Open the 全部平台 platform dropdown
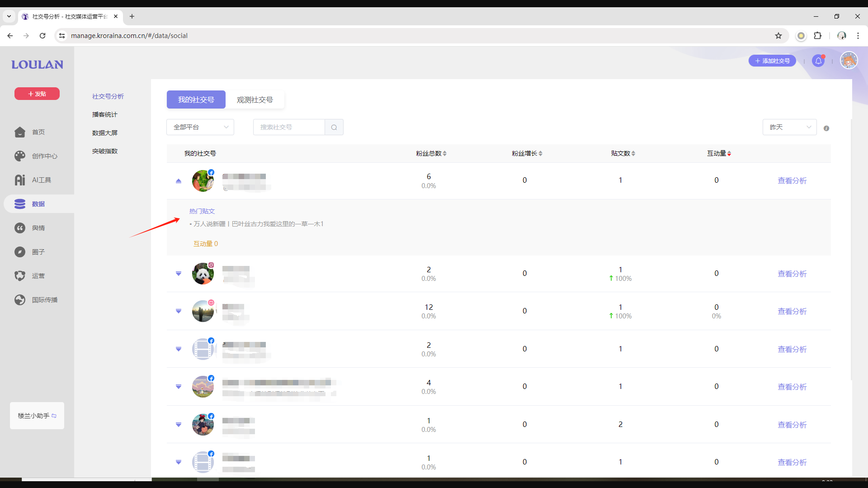Image resolution: width=868 pixels, height=488 pixels. [x=200, y=127]
